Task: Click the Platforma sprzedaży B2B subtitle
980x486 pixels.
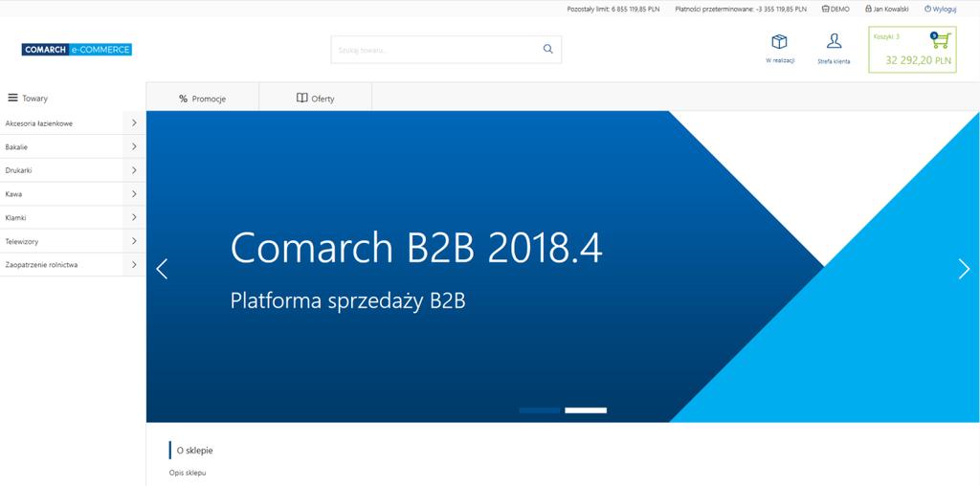Action: [348, 301]
